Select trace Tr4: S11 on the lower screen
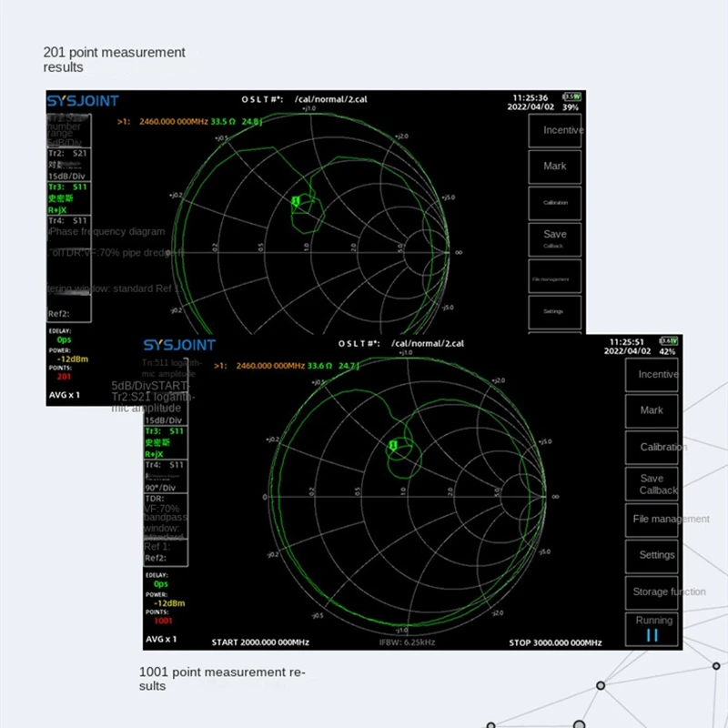The image size is (728, 728). tap(166, 476)
